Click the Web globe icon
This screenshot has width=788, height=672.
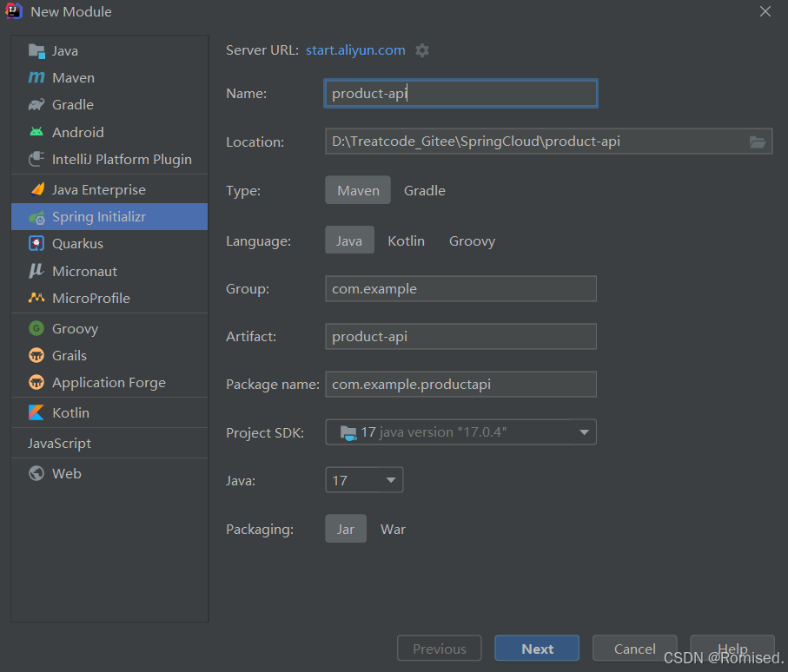pos(36,473)
